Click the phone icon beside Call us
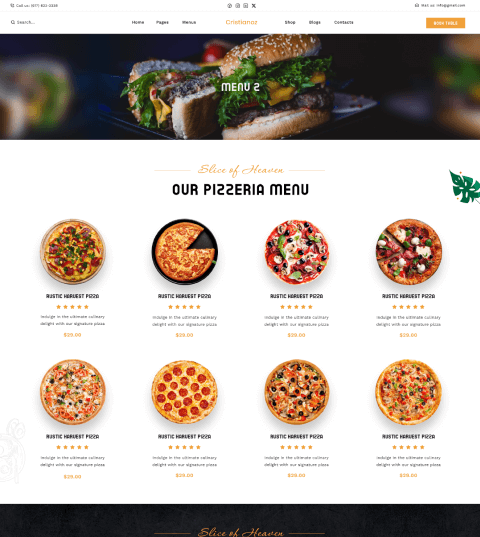480x537 pixels. [12, 5]
